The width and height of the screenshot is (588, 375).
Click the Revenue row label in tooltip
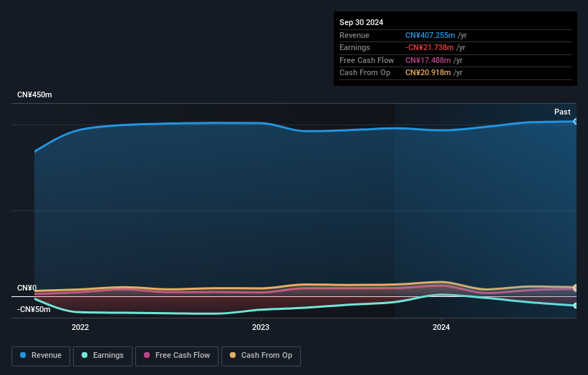(x=355, y=35)
